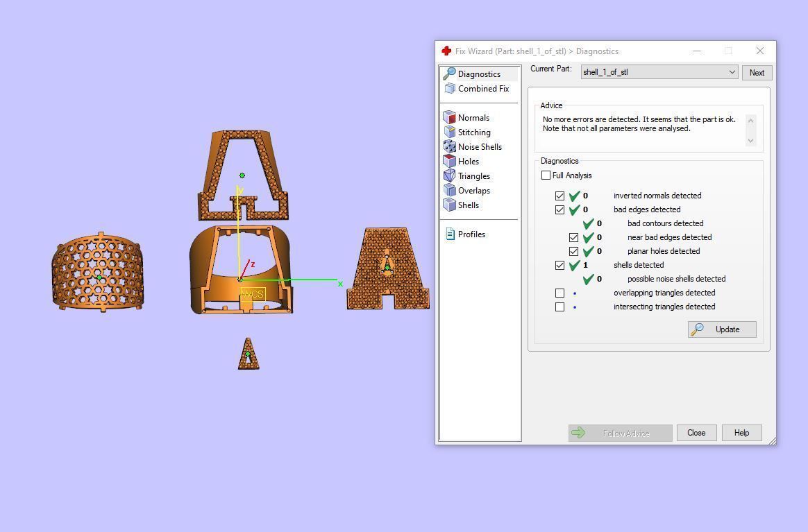Screen dimensions: 808x532
Task: Click the Next button
Action: point(757,73)
